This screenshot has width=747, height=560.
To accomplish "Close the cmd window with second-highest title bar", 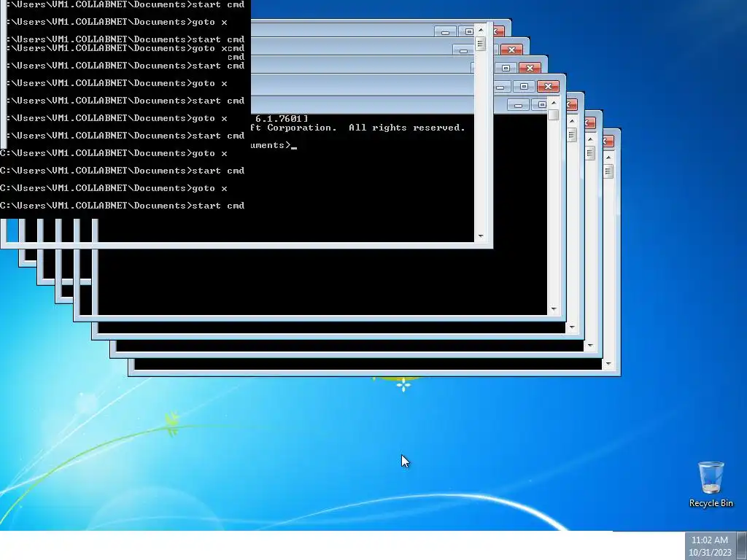I will click(511, 50).
